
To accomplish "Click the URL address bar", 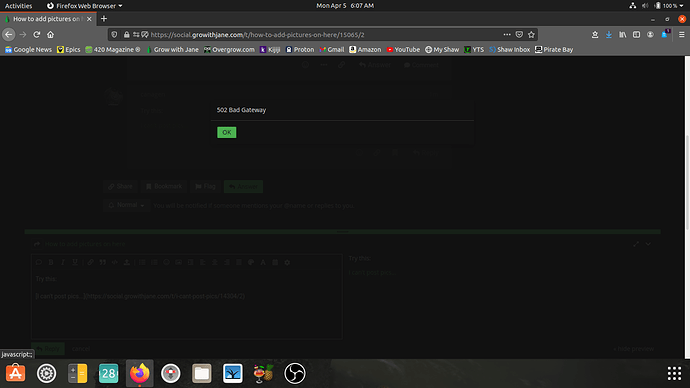I will pos(323,35).
